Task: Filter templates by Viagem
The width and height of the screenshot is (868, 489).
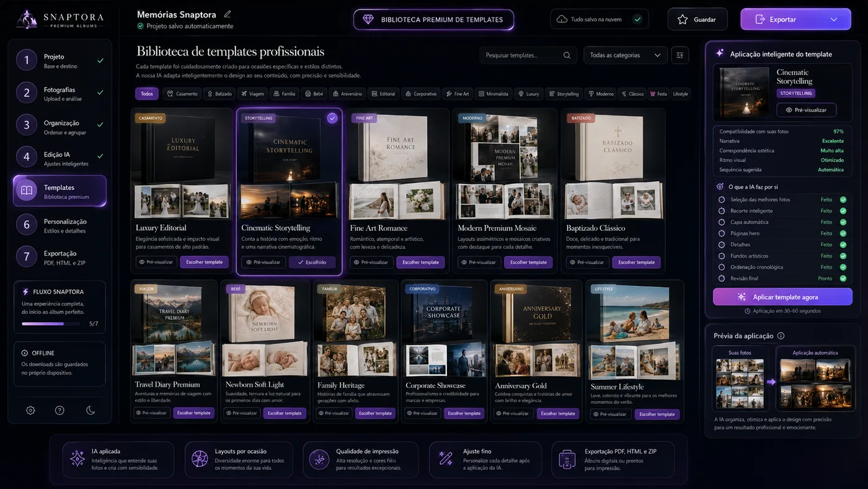Action: [x=253, y=94]
